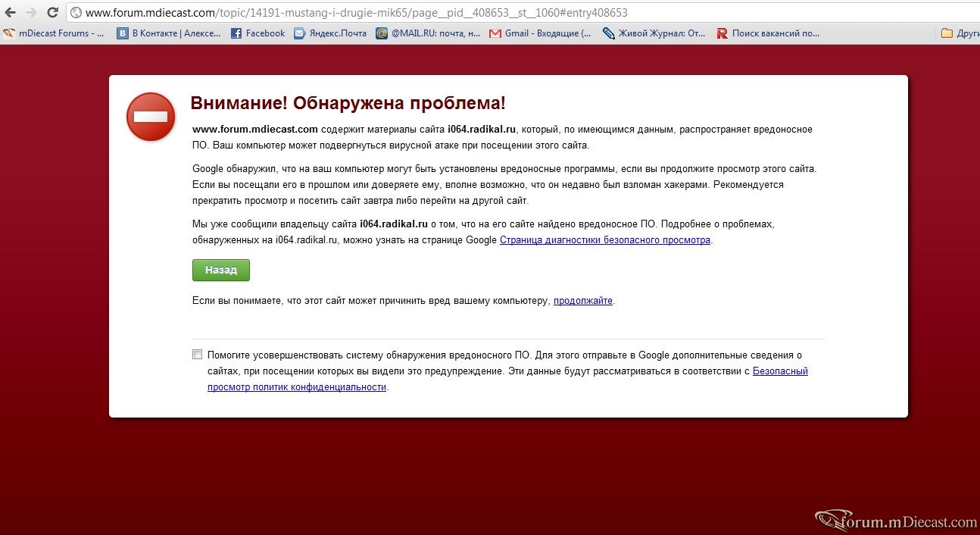The height and width of the screenshot is (535, 980).
Task: Open @MAIL.RU bookmark
Action: click(x=429, y=33)
